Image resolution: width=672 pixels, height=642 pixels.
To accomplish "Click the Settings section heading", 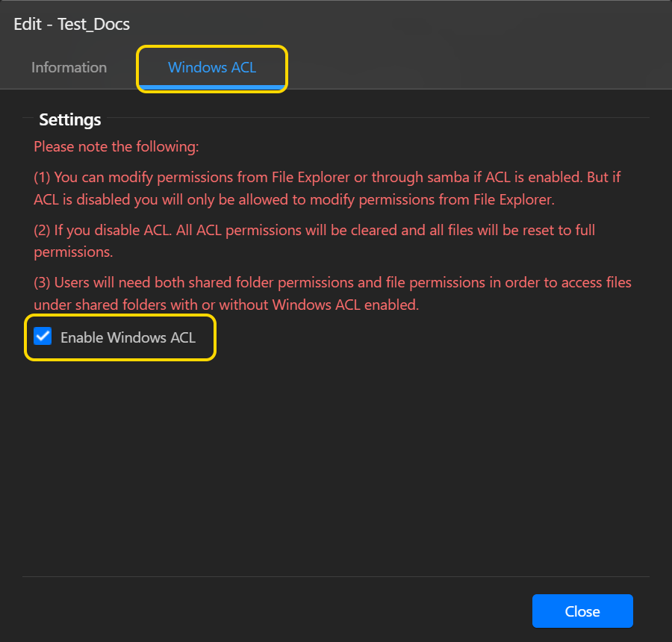I will click(x=70, y=119).
